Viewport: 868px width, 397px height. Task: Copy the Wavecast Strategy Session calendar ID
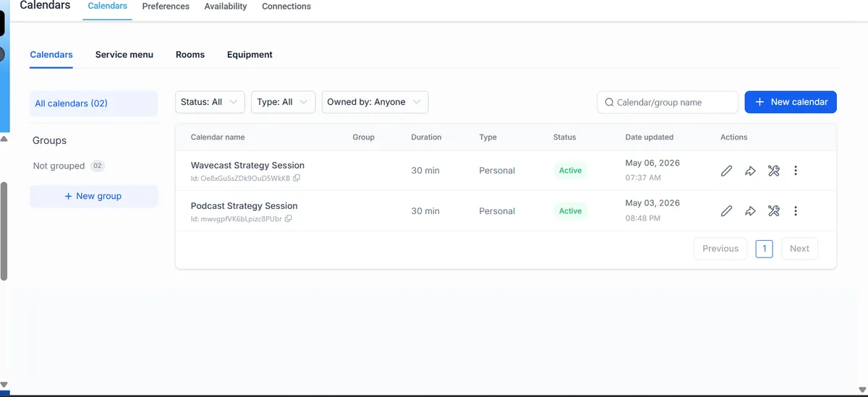(x=297, y=178)
